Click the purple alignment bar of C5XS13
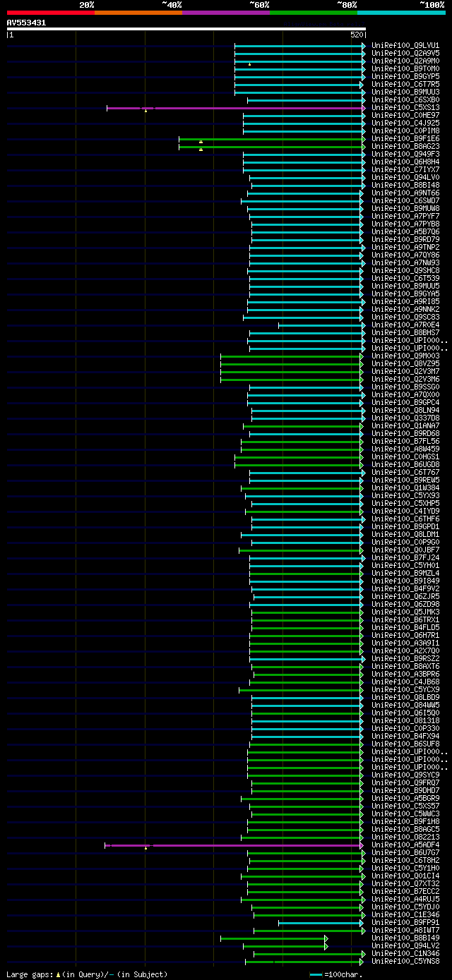452x980 pixels. pos(235,108)
